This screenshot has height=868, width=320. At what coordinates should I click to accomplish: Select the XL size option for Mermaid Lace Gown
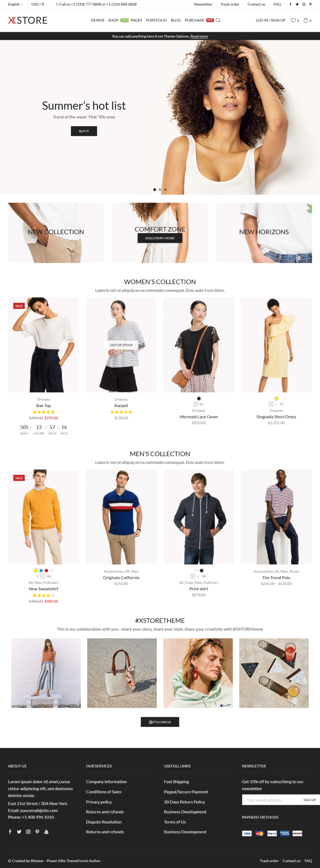(201, 404)
